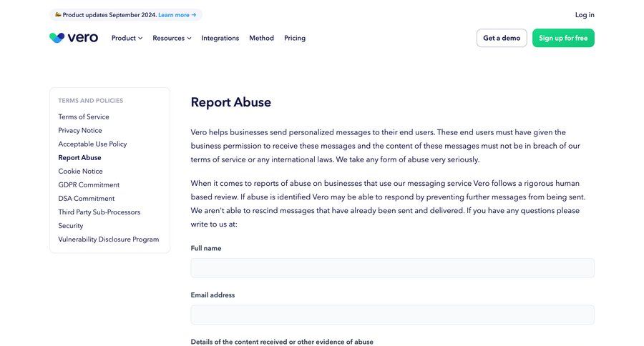Open the Integrations page
Viewport: 644px width, 346px height.
coord(220,38)
